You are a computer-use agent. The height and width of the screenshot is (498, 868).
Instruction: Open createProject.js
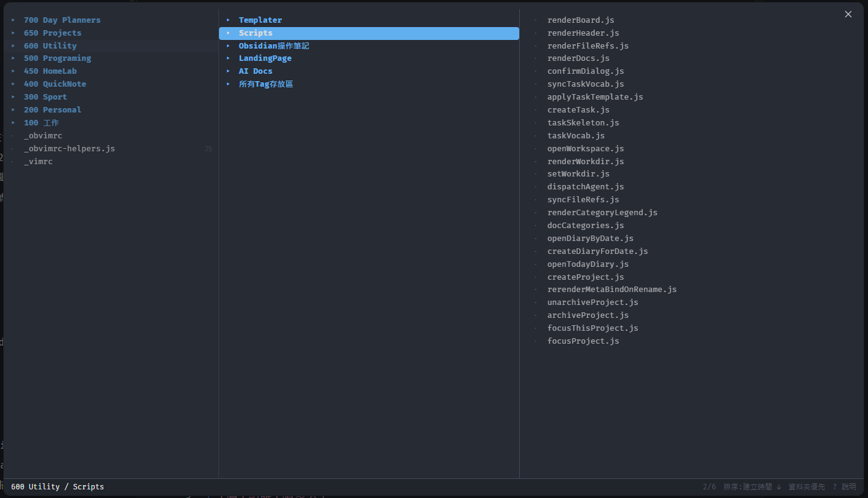[586, 277]
